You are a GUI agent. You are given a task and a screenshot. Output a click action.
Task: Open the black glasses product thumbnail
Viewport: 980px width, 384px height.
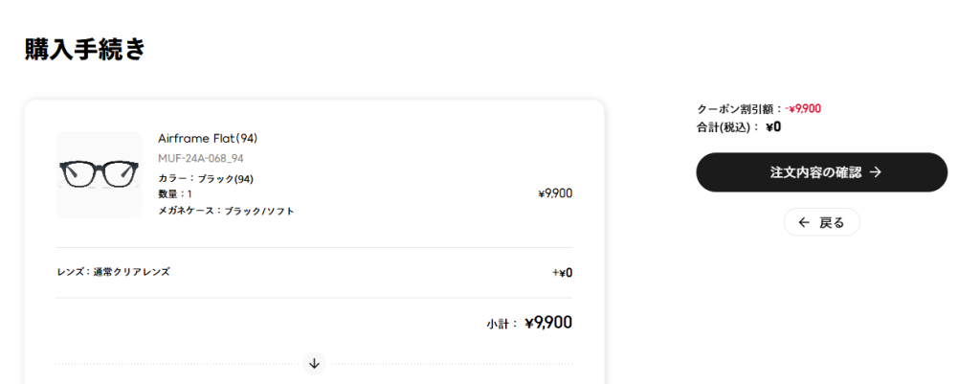[99, 174]
